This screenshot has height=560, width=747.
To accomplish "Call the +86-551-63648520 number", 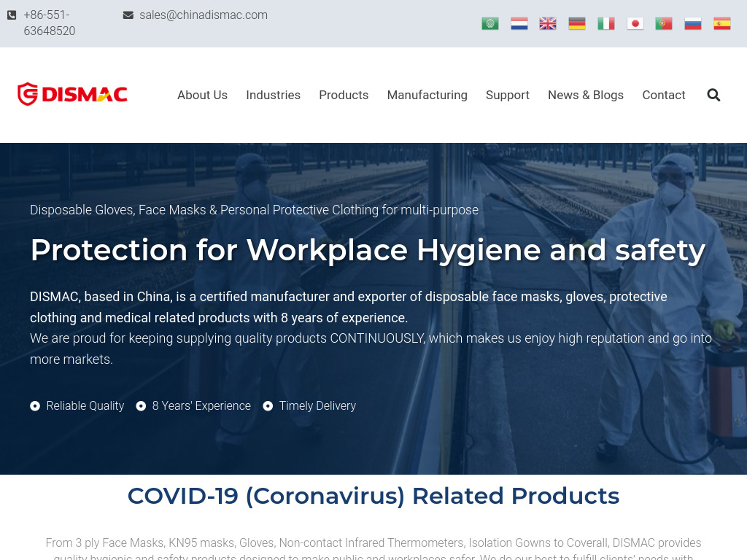I will [x=50, y=23].
